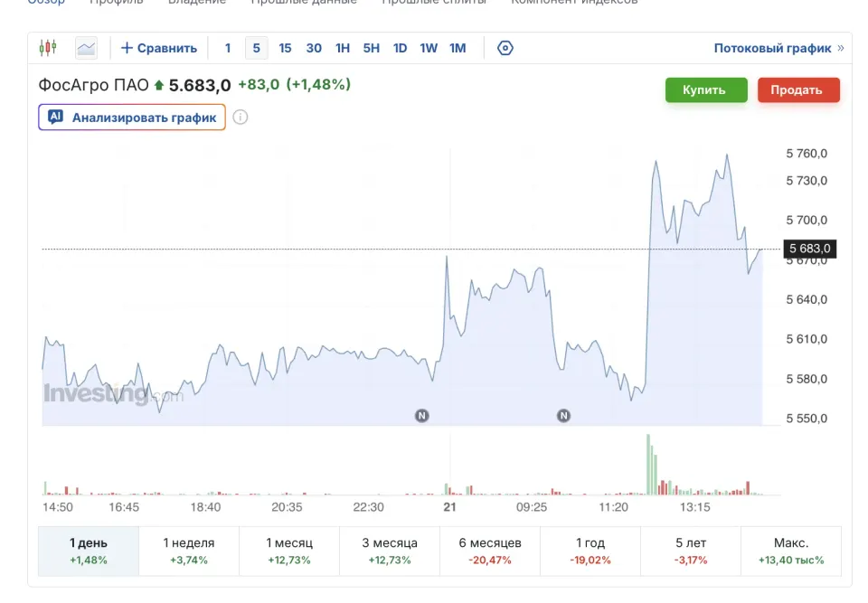Click the ФосАгро ПАО instrument name
Image resolution: width=868 pixels, height=603 pixels.
tap(93, 85)
